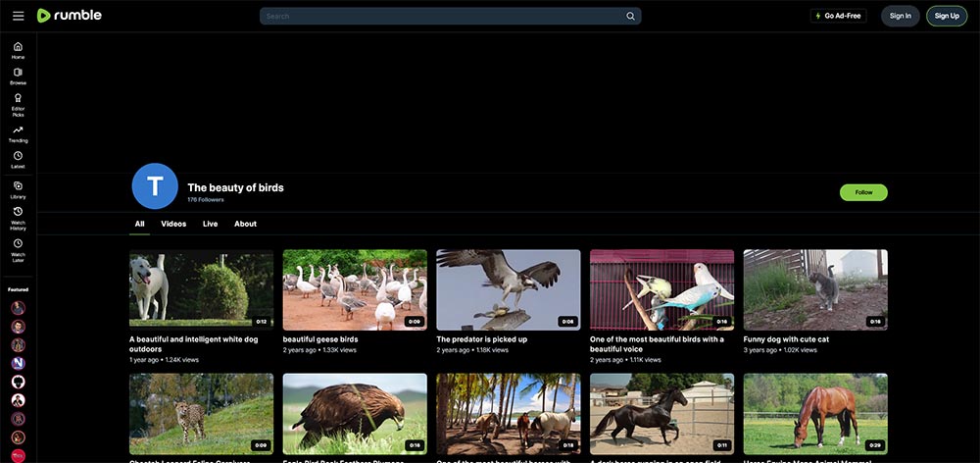Image resolution: width=980 pixels, height=463 pixels.
Task: Open the first featured channel avatar
Action: click(x=18, y=308)
